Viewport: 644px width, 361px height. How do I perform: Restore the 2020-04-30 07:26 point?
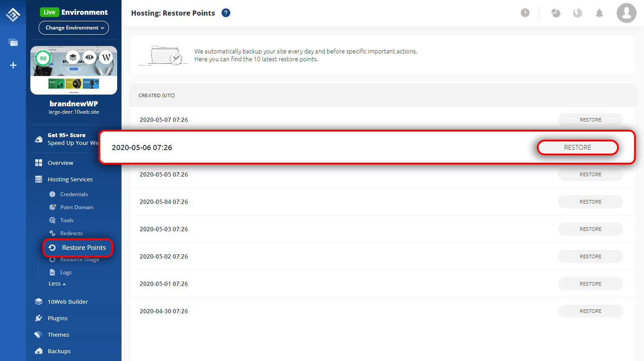click(591, 311)
